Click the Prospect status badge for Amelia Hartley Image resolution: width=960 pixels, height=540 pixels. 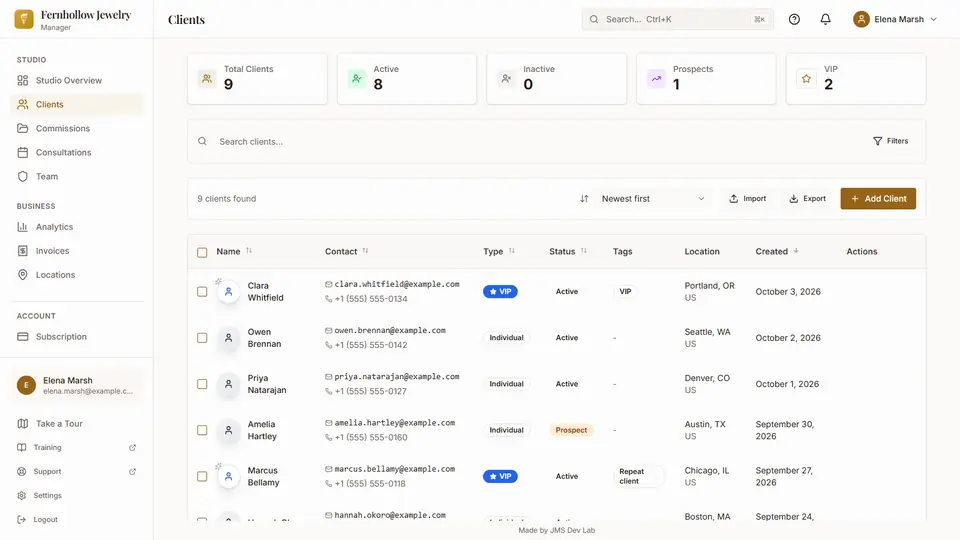[x=571, y=430]
